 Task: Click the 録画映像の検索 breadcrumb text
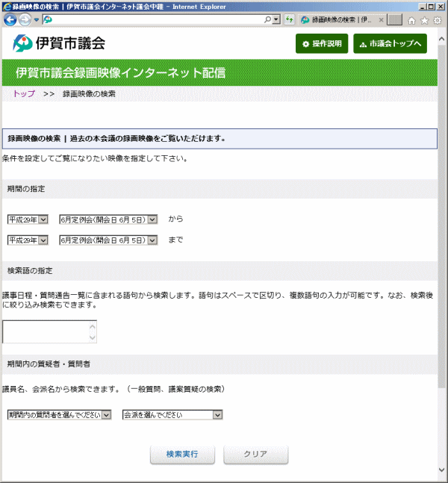(89, 93)
